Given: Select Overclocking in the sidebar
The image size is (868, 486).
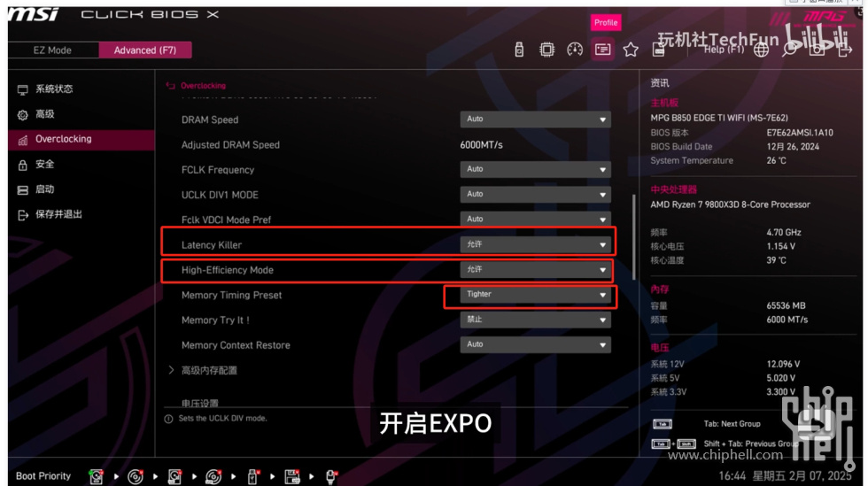Looking at the screenshot, I should click(x=81, y=140).
